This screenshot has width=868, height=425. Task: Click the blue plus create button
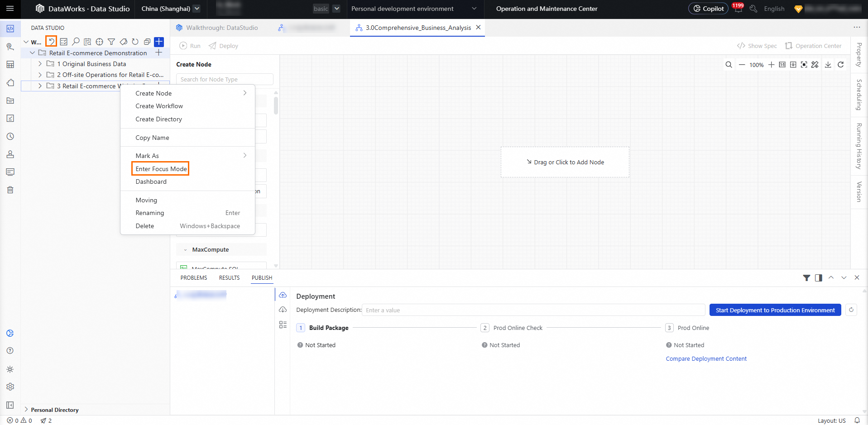coord(159,42)
